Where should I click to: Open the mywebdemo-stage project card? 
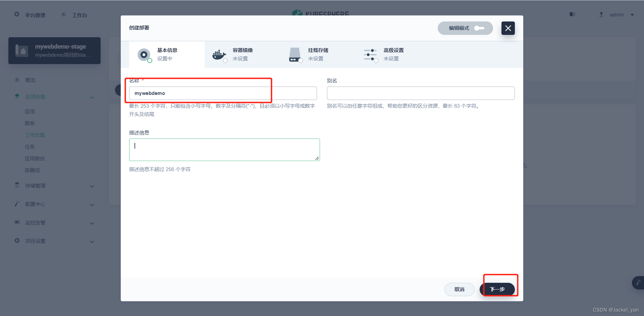pyautogui.click(x=54, y=51)
